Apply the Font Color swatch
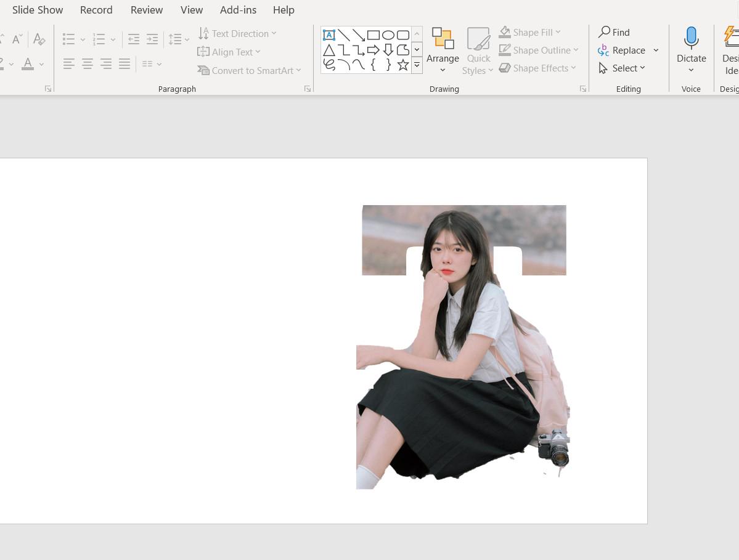Image resolution: width=739 pixels, height=560 pixels. (28, 63)
